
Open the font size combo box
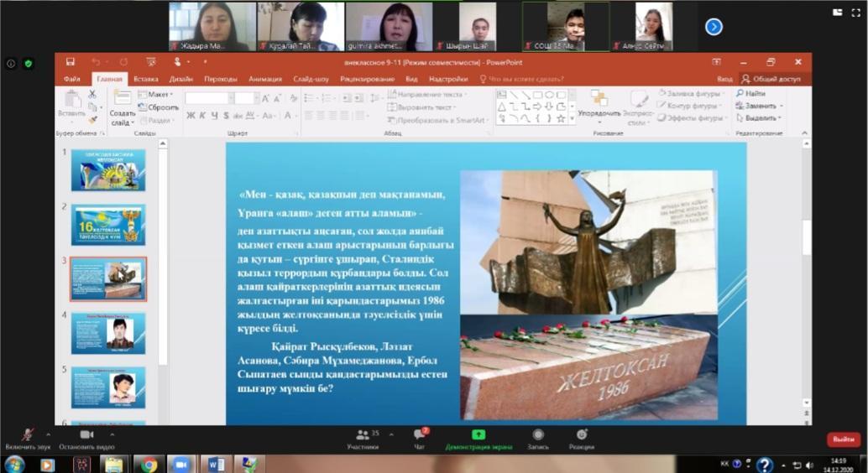[246, 98]
